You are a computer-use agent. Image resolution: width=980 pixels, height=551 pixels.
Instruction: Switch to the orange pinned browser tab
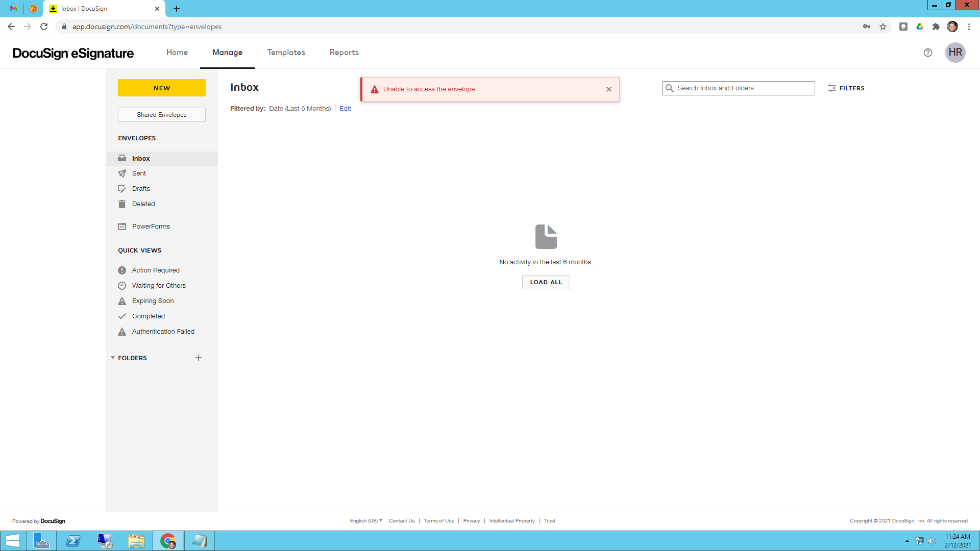(33, 9)
